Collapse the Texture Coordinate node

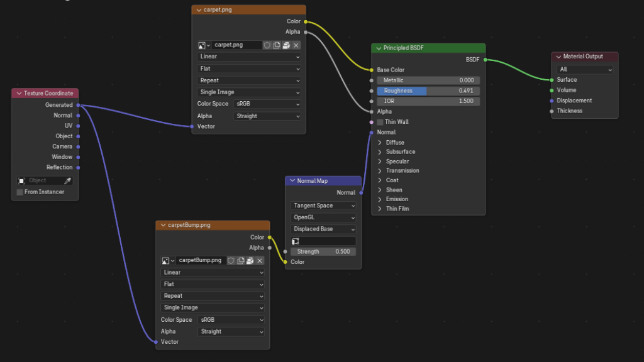pos(19,94)
